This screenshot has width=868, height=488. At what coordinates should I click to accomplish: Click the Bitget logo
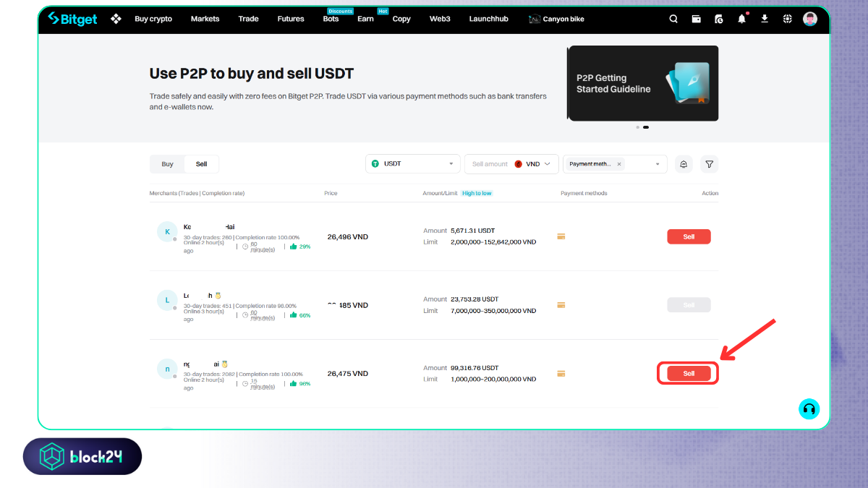(x=72, y=19)
